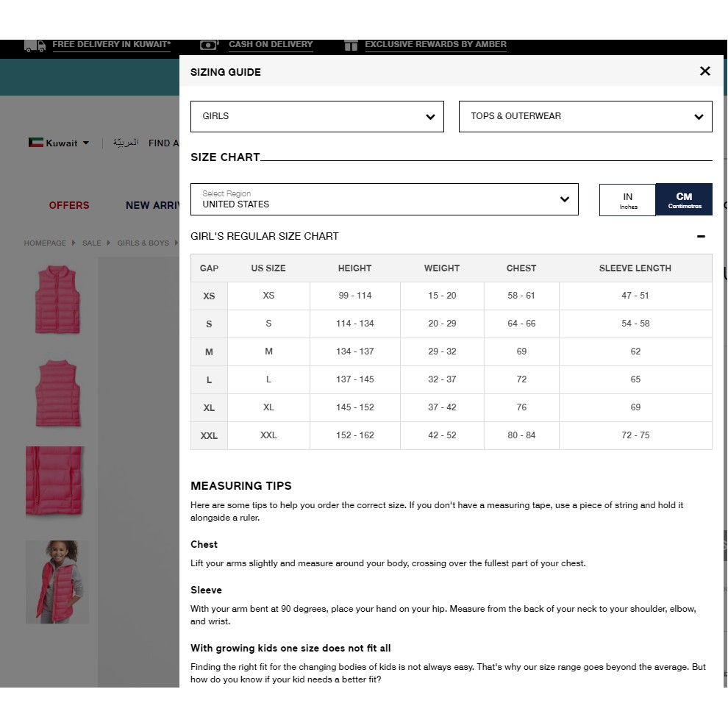Select CM centimetres unit toggle
728x728 pixels.
pos(684,200)
